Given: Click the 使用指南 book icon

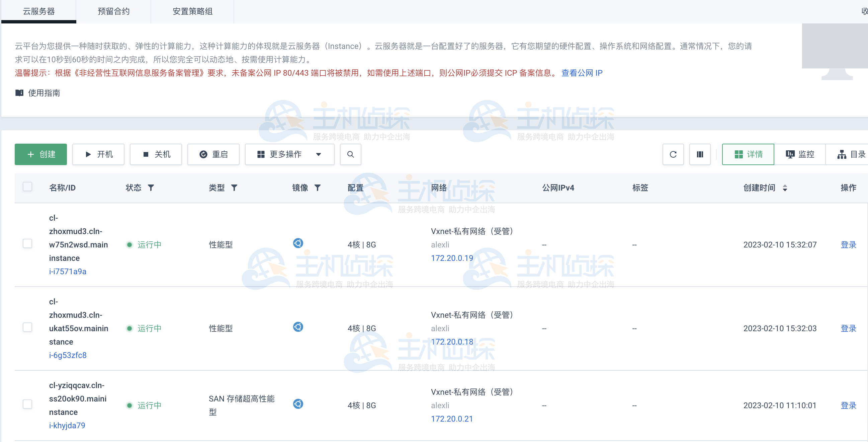Looking at the screenshot, I should pyautogui.click(x=19, y=93).
